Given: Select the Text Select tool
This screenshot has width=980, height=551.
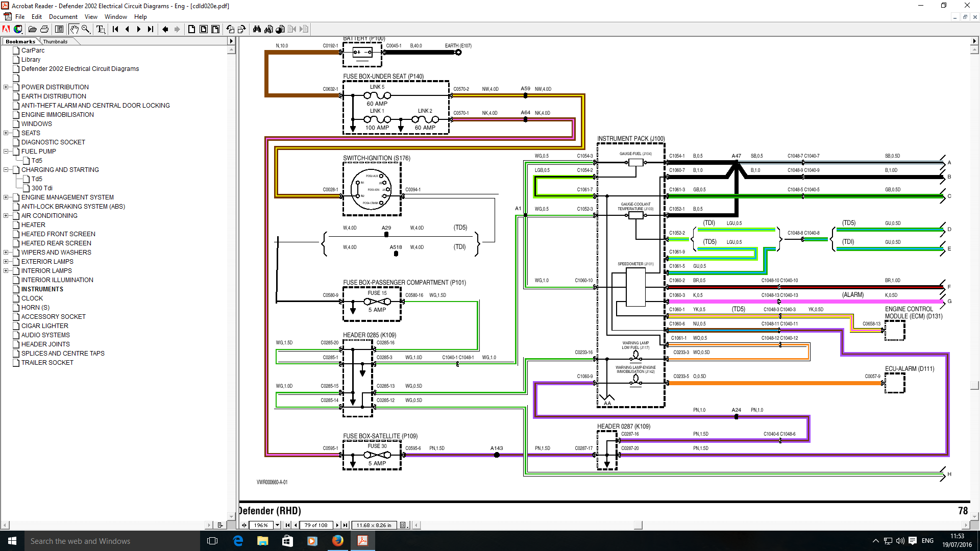Looking at the screenshot, I should click(x=101, y=29).
